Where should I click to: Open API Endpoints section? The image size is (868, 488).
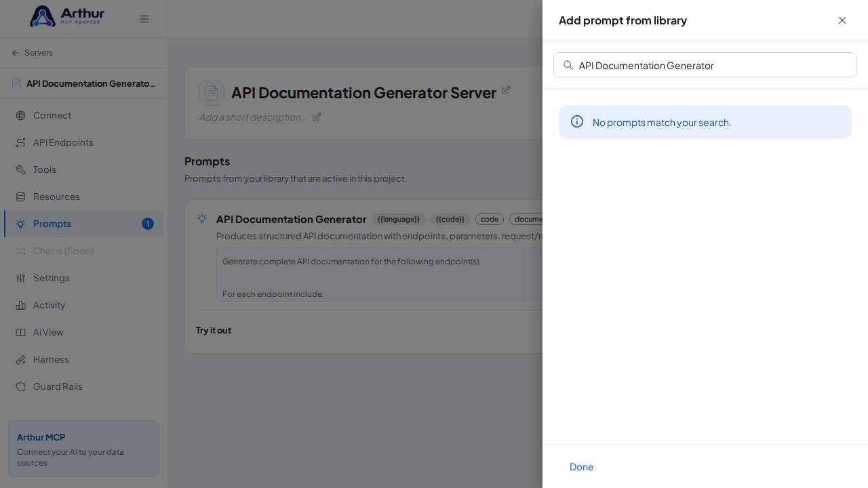83,142
